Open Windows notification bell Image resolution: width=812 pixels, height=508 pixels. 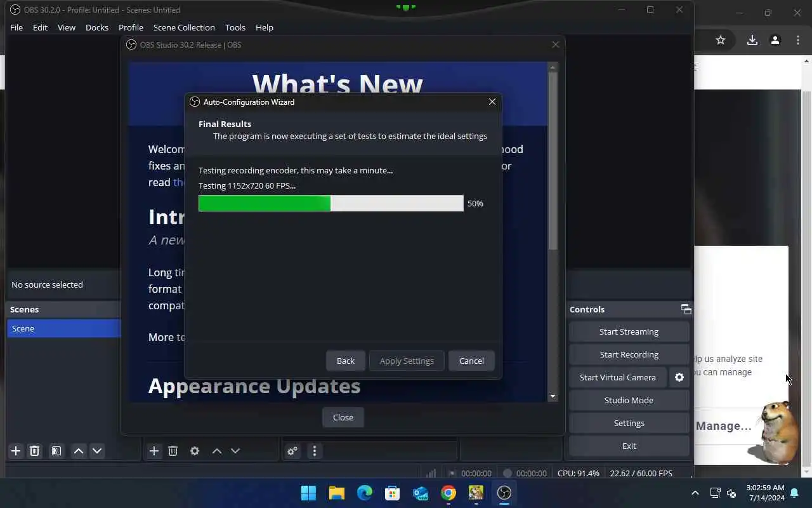[x=794, y=493]
